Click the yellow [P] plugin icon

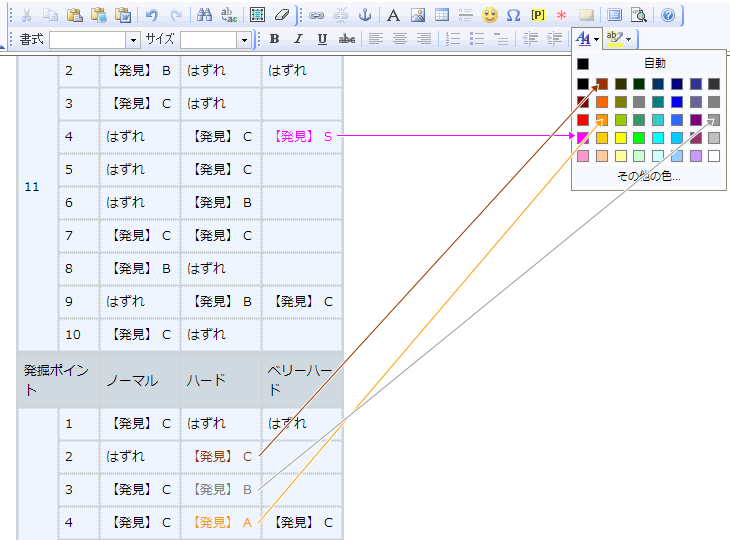click(x=538, y=15)
